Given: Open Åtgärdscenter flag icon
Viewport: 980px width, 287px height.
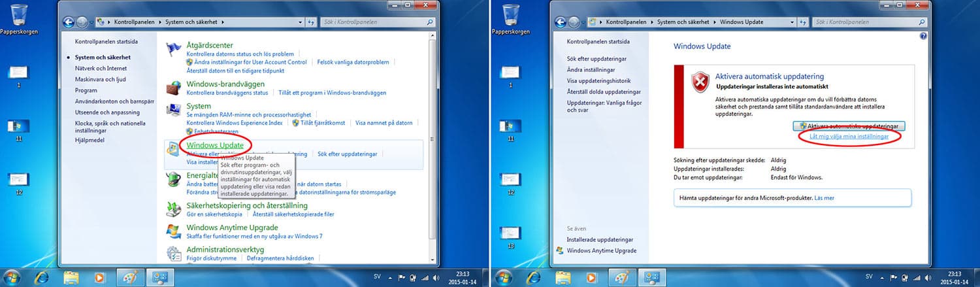Looking at the screenshot, I should click(x=173, y=50).
